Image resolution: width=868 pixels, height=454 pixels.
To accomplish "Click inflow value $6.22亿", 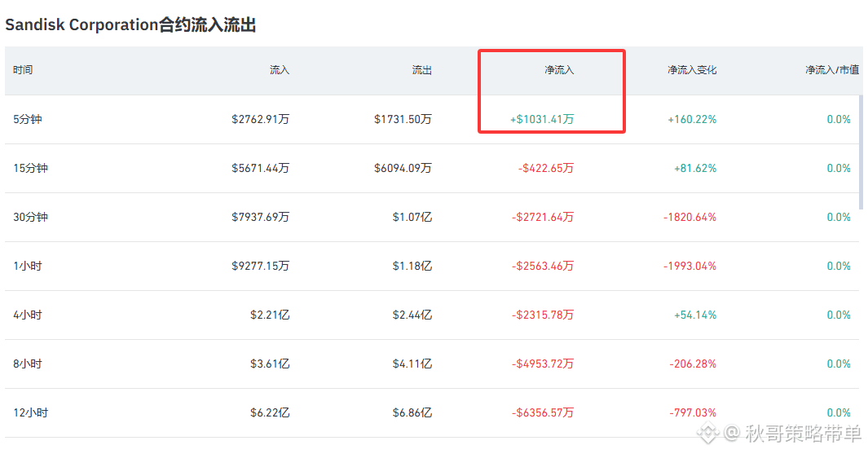I will [270, 412].
